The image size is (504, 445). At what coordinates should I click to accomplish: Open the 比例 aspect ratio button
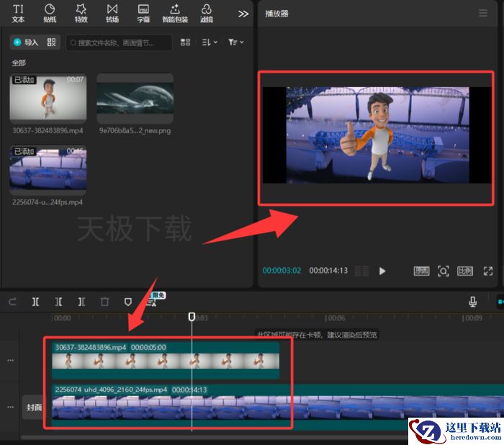(x=465, y=271)
